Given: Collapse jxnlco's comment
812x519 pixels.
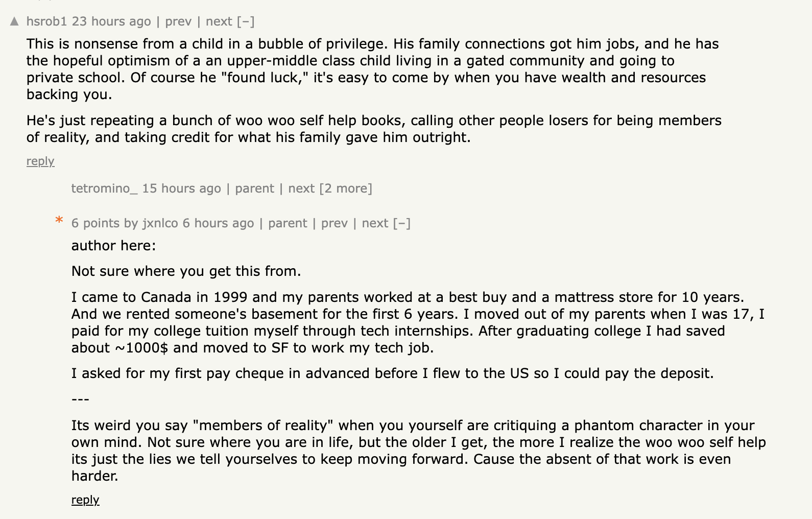Looking at the screenshot, I should (402, 223).
